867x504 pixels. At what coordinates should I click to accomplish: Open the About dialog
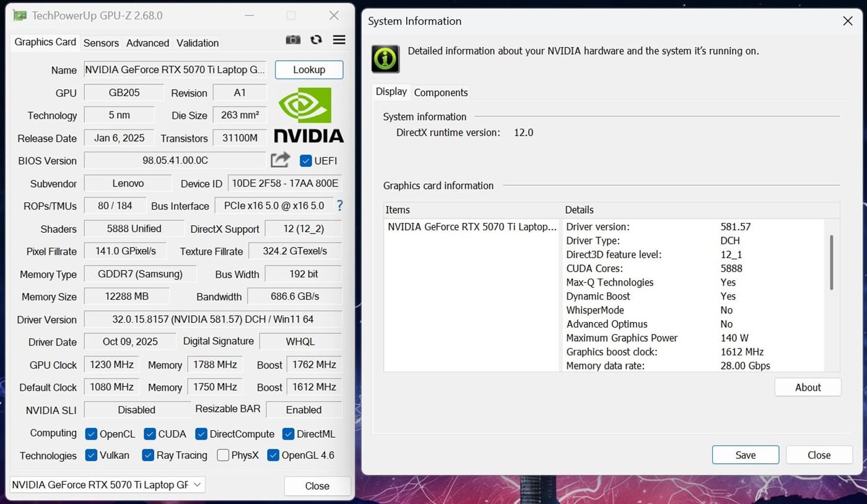point(808,387)
